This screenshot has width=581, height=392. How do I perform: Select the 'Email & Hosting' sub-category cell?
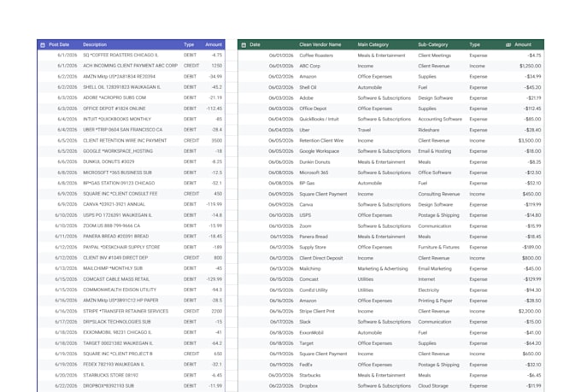(x=435, y=151)
